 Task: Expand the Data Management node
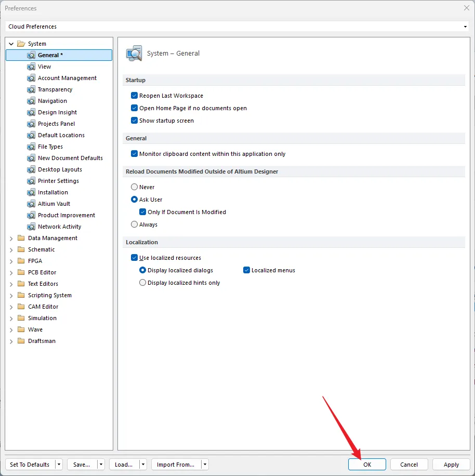11,239
